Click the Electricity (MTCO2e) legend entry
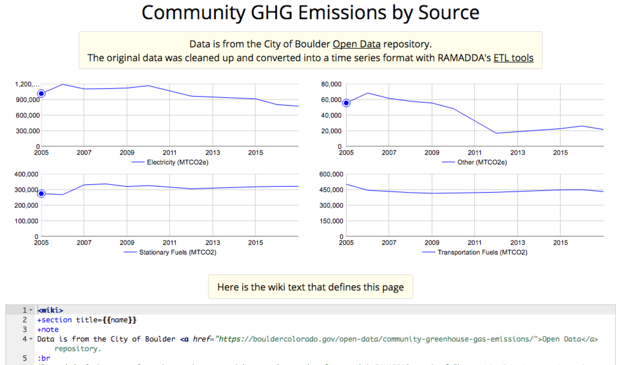Viewport: 620px width, 365px height. click(x=170, y=162)
